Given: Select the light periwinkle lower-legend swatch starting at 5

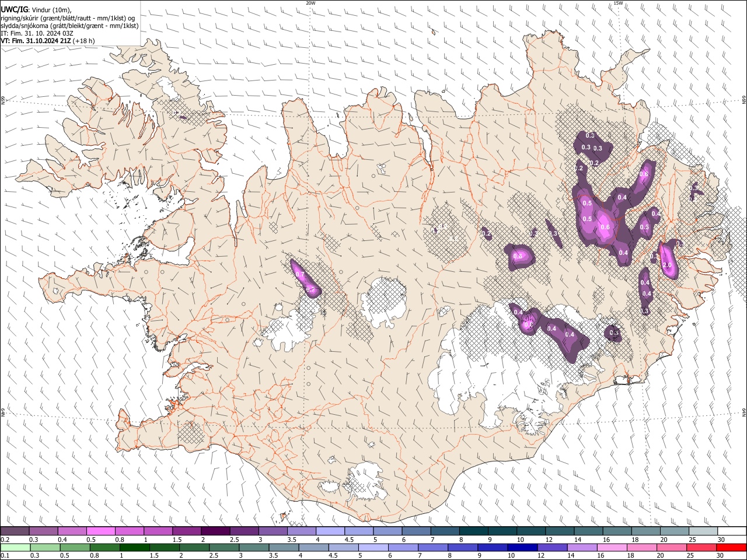Looking at the screenshot, I should (372, 547).
